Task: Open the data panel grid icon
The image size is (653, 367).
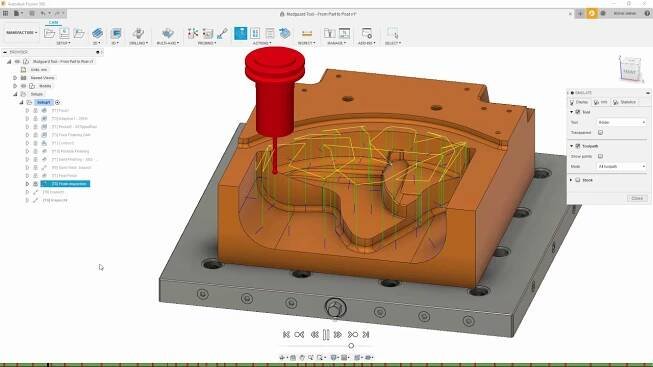Action: pos(5,13)
